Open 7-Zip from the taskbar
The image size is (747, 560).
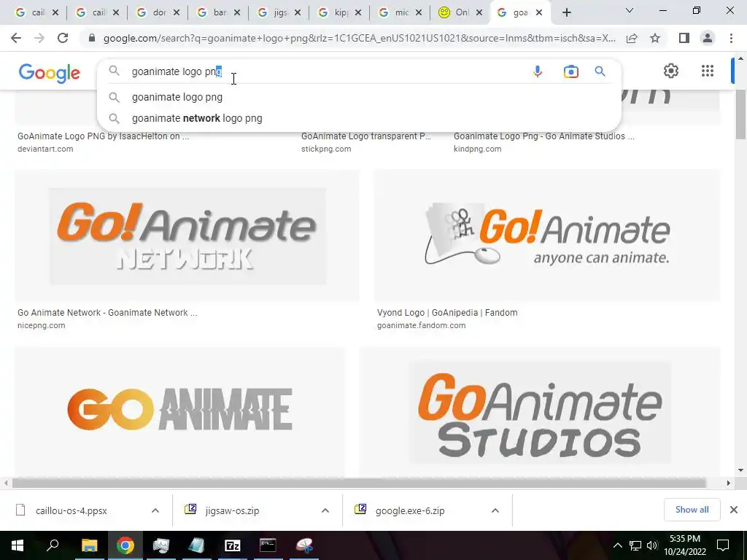tap(233, 545)
